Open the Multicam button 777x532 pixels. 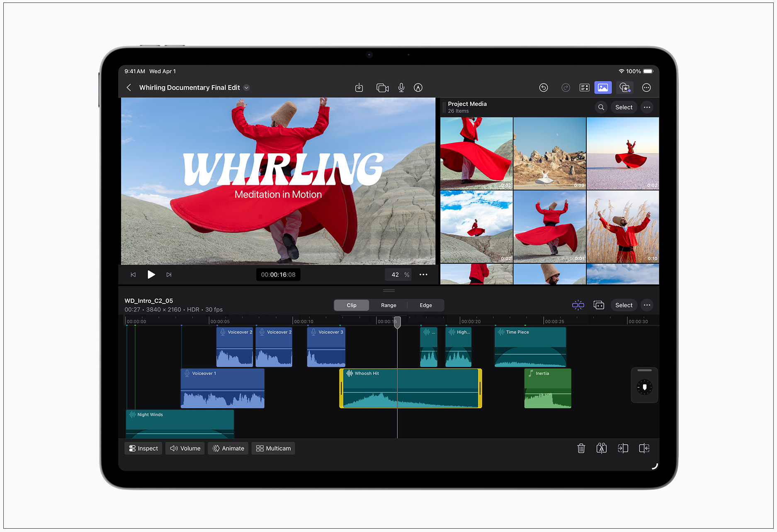[273, 448]
